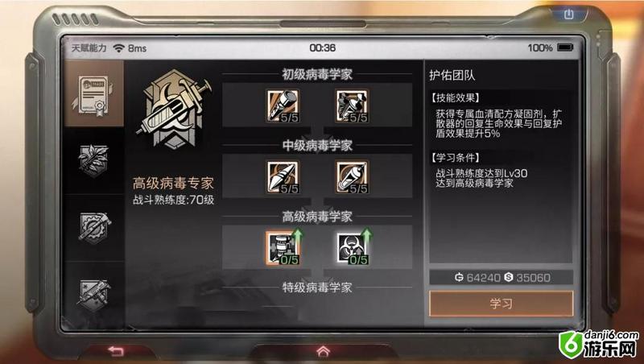Select the first 中级病毒学家 skill icon
Viewport: 644px width, 364px height.
coord(283,177)
